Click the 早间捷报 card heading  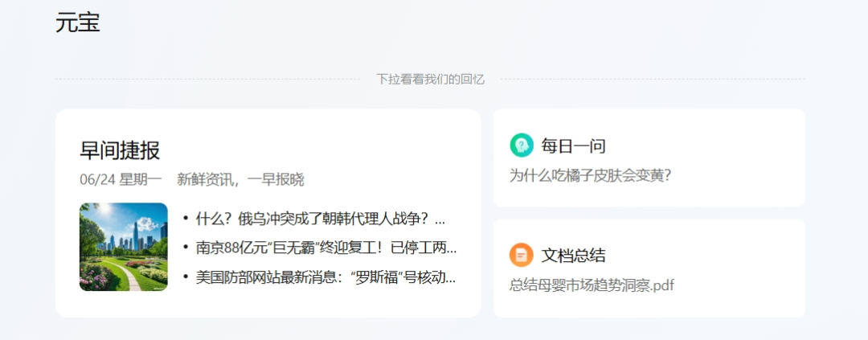[x=120, y=150]
